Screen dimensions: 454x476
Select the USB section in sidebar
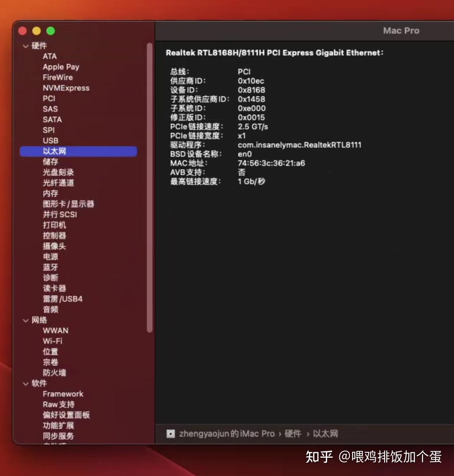coord(50,140)
